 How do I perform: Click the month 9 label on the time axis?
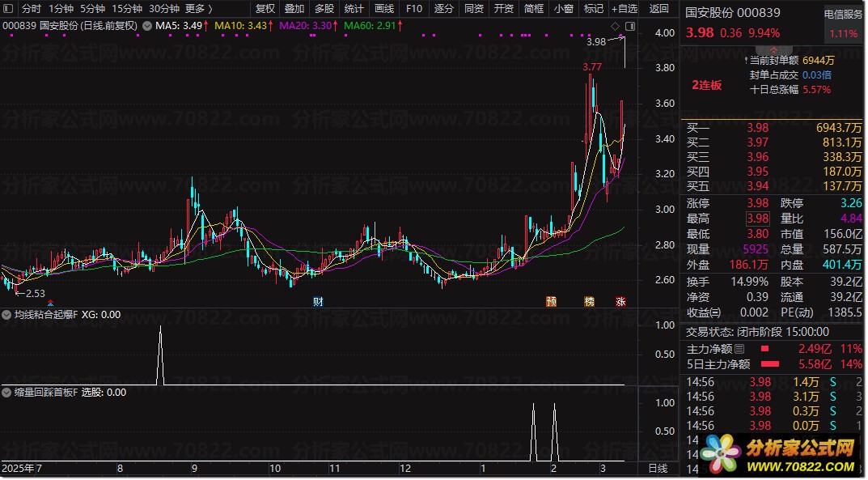pos(194,469)
